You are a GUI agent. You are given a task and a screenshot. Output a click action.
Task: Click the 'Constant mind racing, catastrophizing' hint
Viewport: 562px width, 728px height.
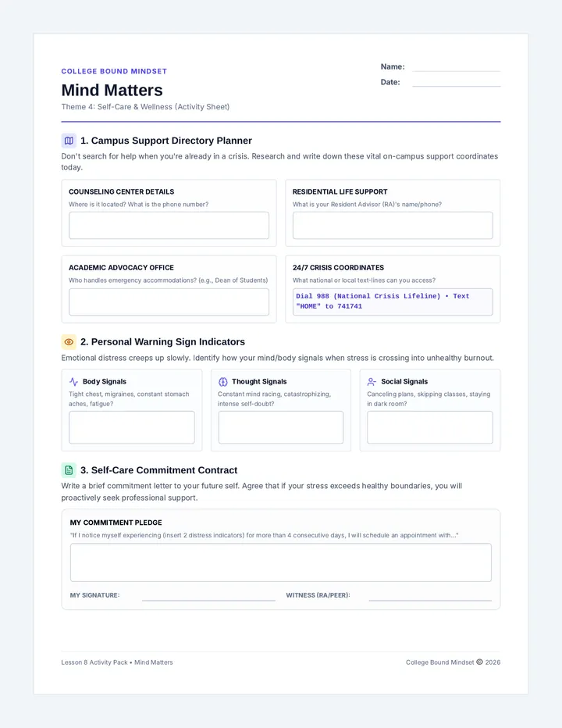click(274, 399)
